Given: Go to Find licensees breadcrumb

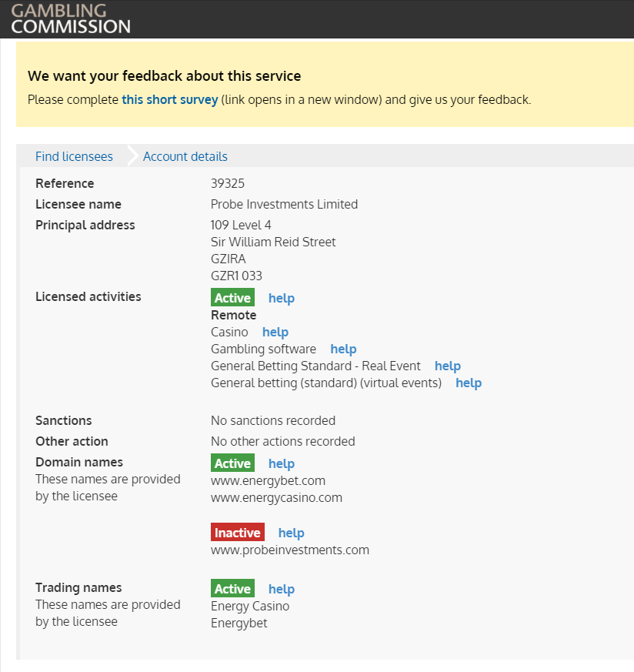Looking at the screenshot, I should coord(74,156).
